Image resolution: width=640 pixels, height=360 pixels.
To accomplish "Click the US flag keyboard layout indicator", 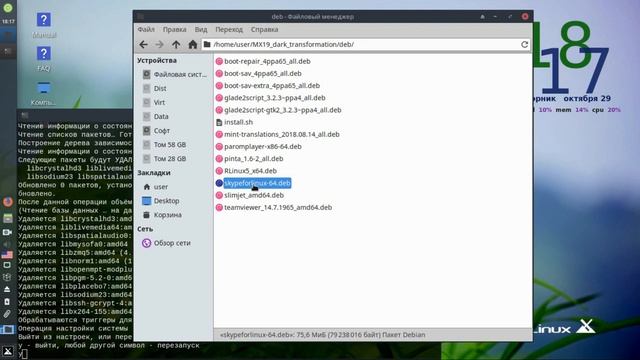I will pos(7,255).
